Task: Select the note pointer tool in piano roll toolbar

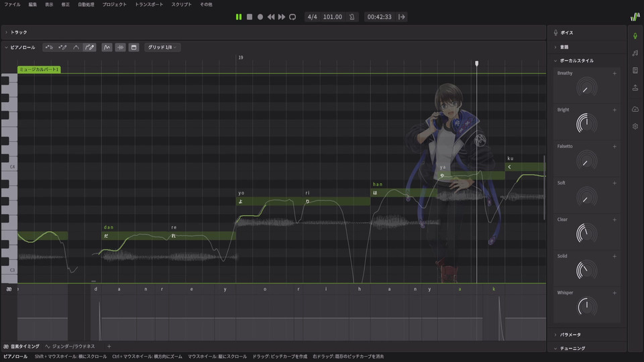Action: (x=49, y=47)
